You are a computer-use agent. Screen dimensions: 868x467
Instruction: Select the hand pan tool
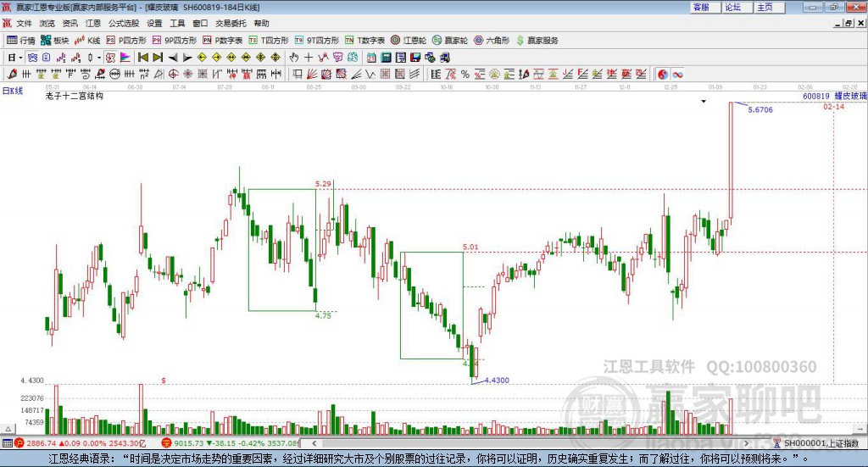pos(294,58)
